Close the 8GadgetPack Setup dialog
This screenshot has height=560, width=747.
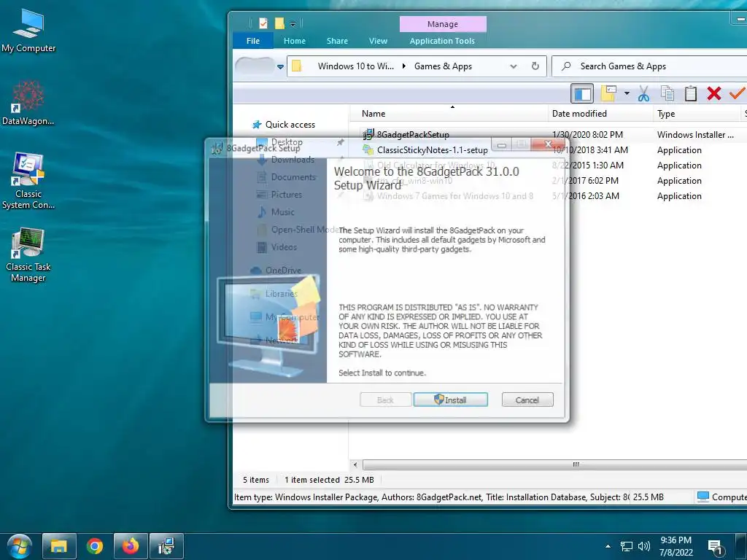click(x=547, y=144)
